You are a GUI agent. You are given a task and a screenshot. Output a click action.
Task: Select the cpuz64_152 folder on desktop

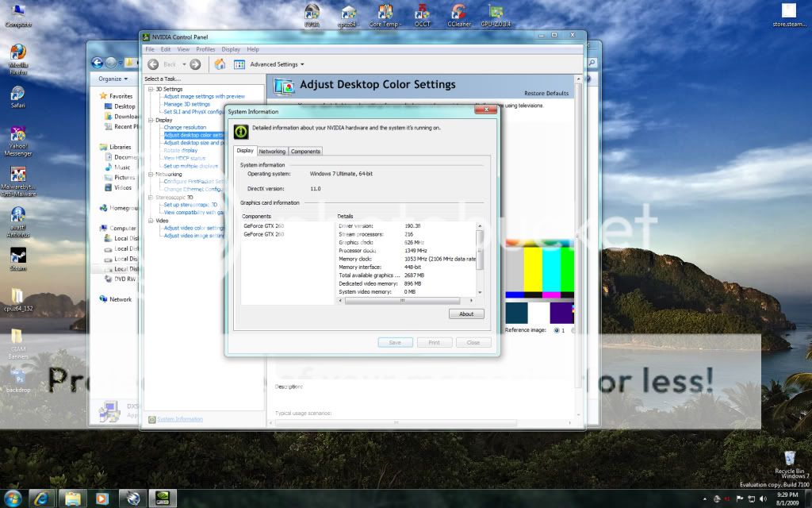pos(18,299)
